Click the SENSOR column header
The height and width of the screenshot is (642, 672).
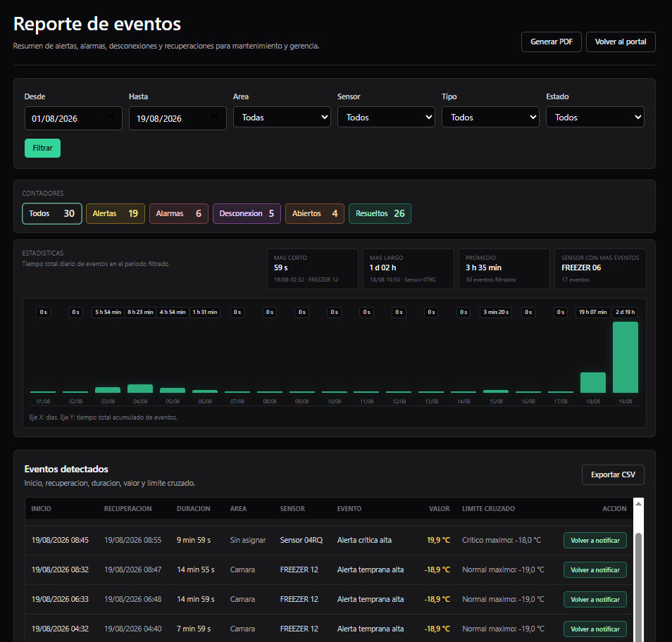click(x=292, y=508)
